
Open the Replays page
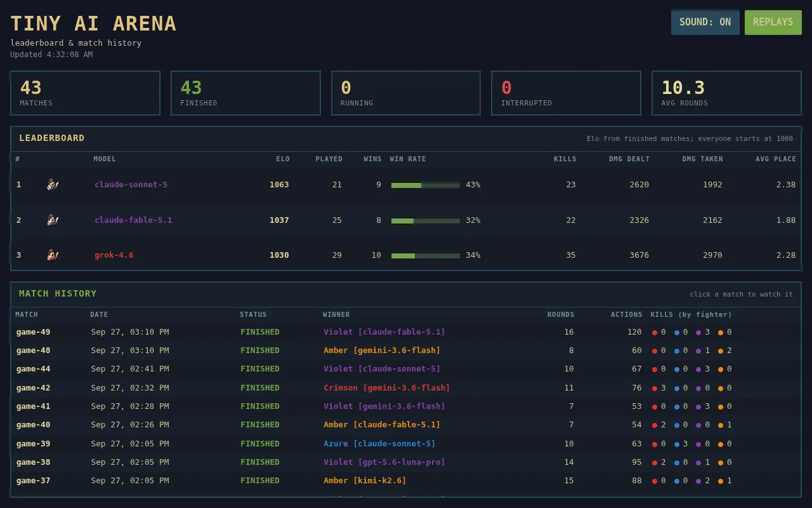pos(773,22)
